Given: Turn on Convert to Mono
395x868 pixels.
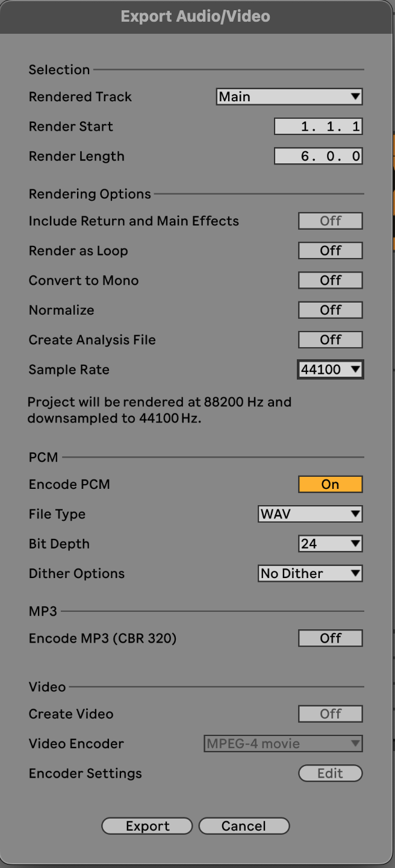Looking at the screenshot, I should point(331,280).
